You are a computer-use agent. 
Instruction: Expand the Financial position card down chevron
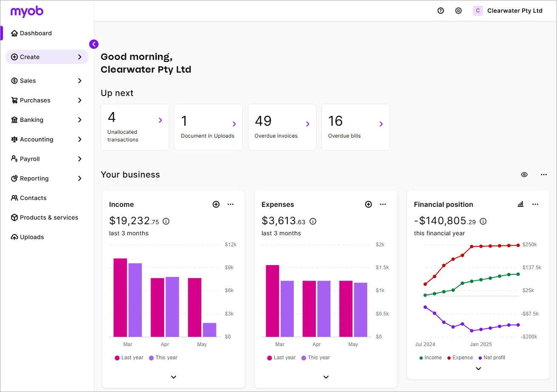coord(478,369)
